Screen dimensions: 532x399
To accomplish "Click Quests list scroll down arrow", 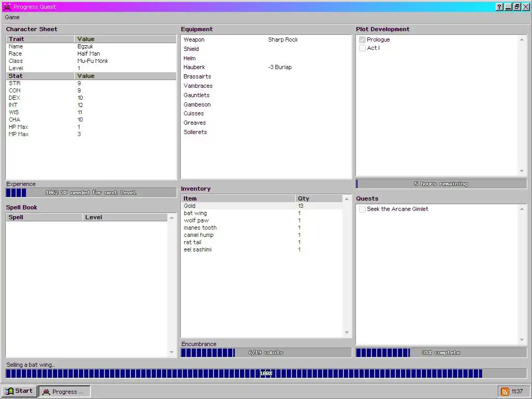I will [x=522, y=340].
